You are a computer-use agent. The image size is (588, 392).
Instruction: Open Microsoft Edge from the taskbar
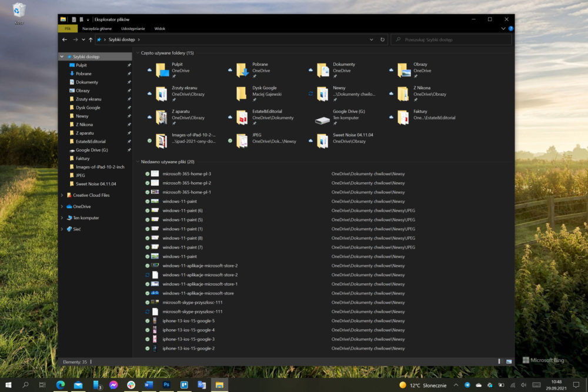(x=61, y=385)
